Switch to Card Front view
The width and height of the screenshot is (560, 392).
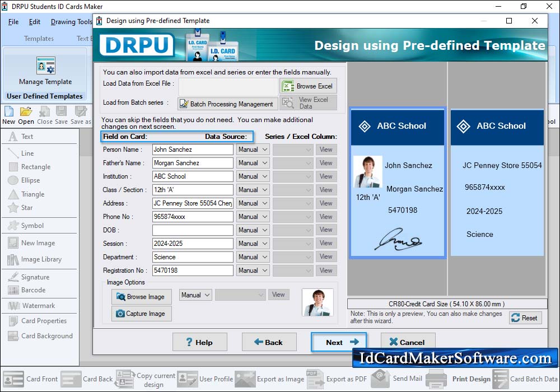[30, 379]
